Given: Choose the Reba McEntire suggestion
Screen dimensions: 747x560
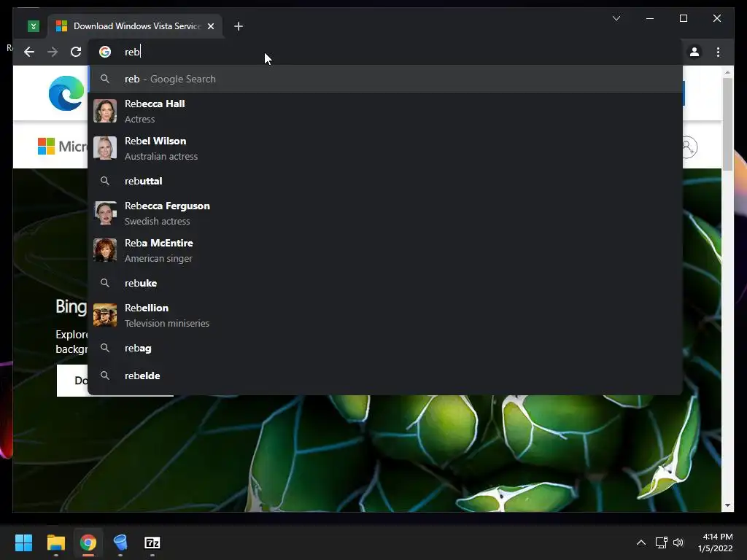Looking at the screenshot, I should click(385, 250).
